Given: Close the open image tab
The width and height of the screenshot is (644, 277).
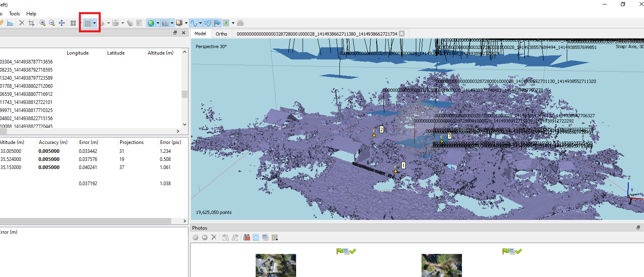Looking at the screenshot, I should point(402,34).
